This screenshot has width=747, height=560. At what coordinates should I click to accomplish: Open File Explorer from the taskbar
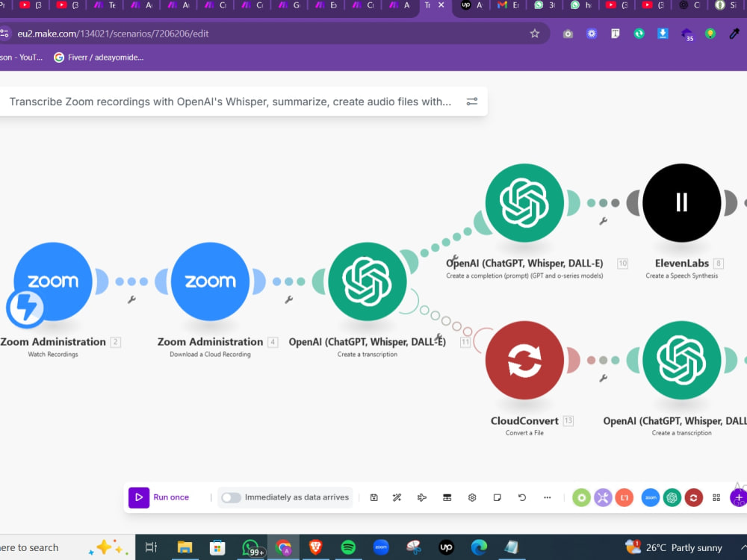pyautogui.click(x=185, y=547)
